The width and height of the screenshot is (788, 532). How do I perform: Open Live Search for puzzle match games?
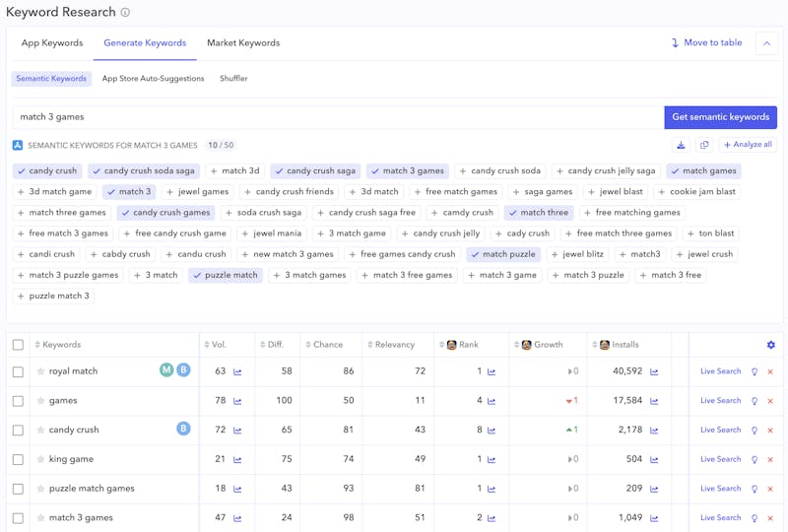[x=720, y=489]
